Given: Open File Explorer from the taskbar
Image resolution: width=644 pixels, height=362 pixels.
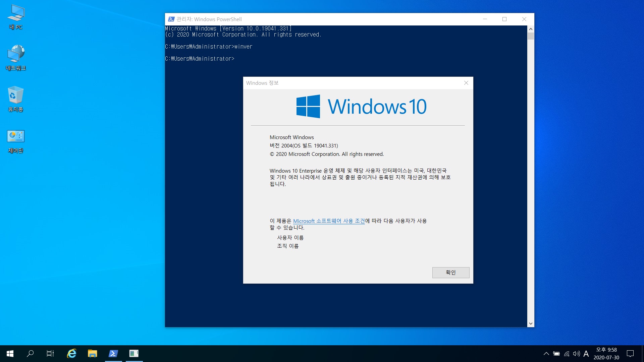Looking at the screenshot, I should point(92,354).
